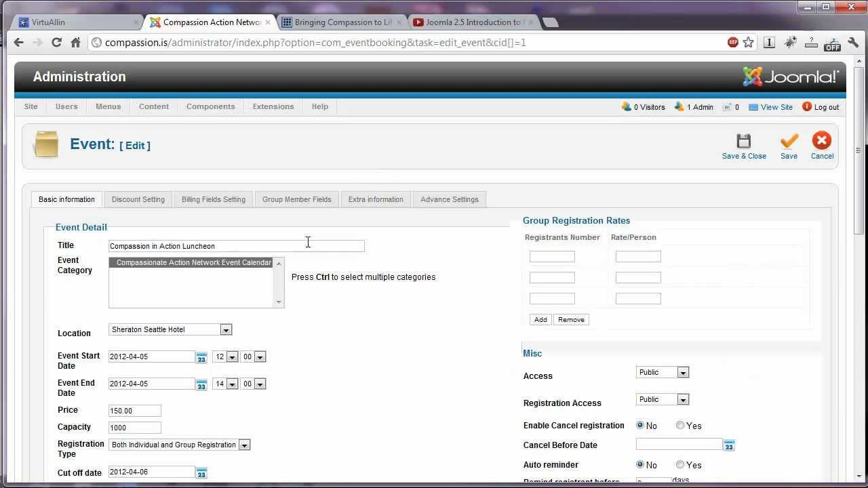The width and height of the screenshot is (868, 488).
Task: Switch to Discount Setting tab
Action: pos(138,199)
